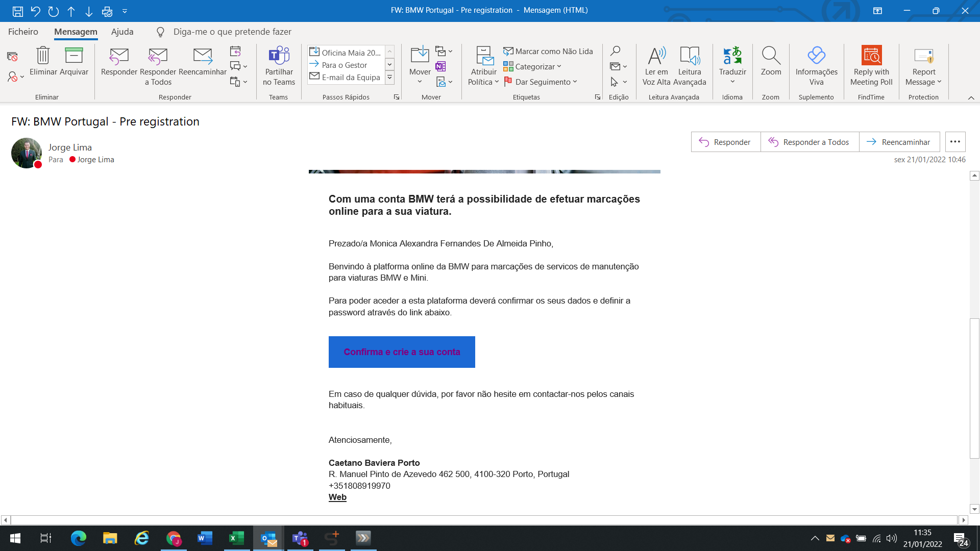
Task: Open the Etiquetas dialog launcher
Action: (x=598, y=97)
